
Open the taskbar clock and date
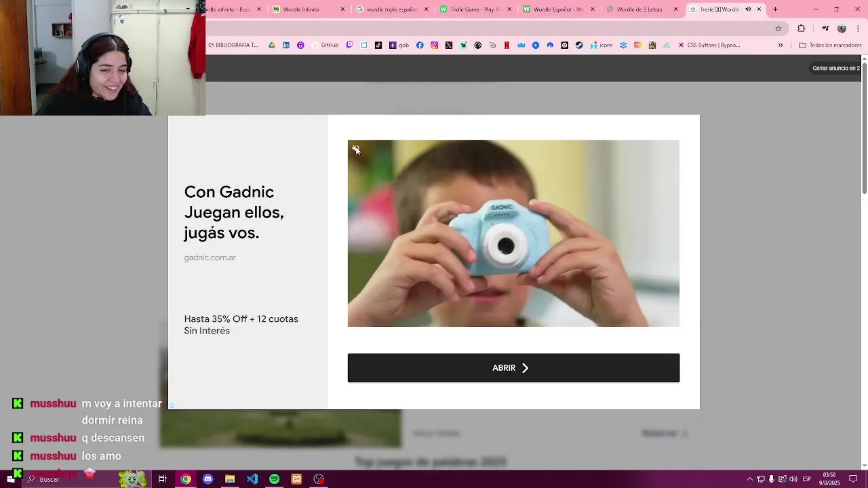point(829,479)
